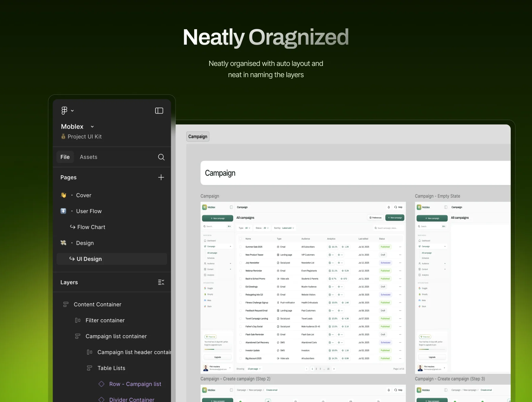Click New campaign button in Campaign frame sidebar
The height and width of the screenshot is (402, 532).
coord(218,218)
